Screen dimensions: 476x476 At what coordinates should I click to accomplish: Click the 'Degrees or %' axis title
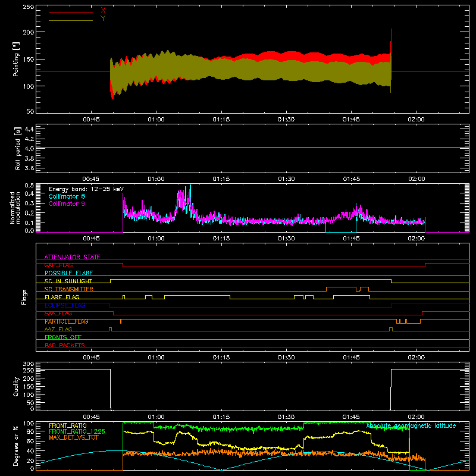(x=16, y=446)
